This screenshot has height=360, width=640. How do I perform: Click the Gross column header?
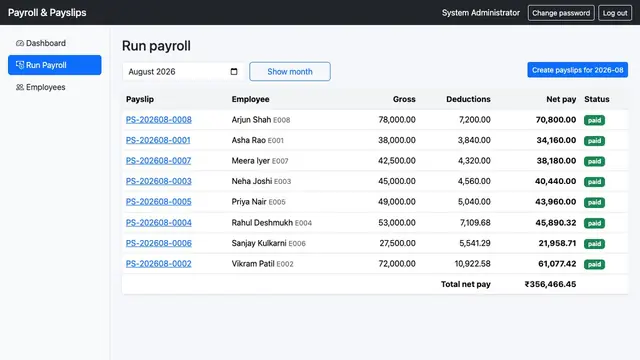pyautogui.click(x=404, y=99)
